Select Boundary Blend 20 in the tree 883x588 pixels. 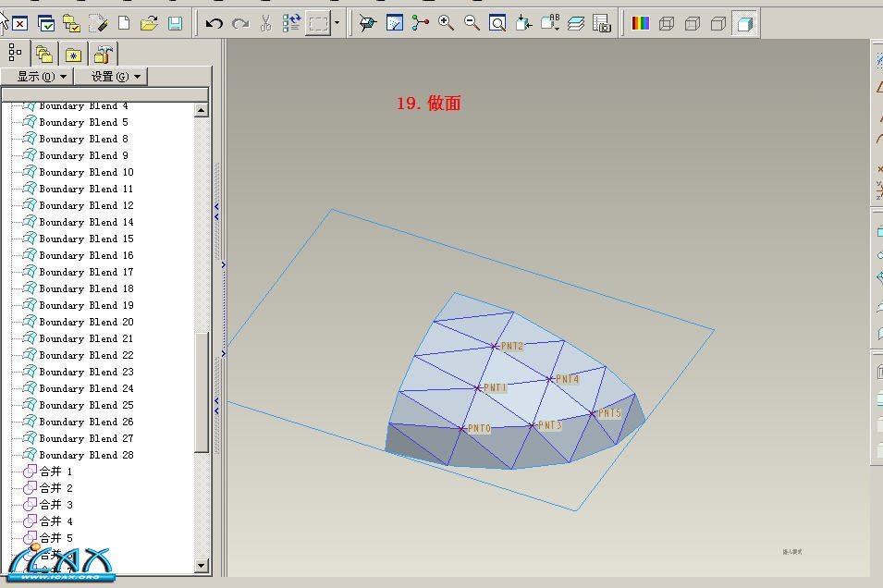(x=85, y=322)
